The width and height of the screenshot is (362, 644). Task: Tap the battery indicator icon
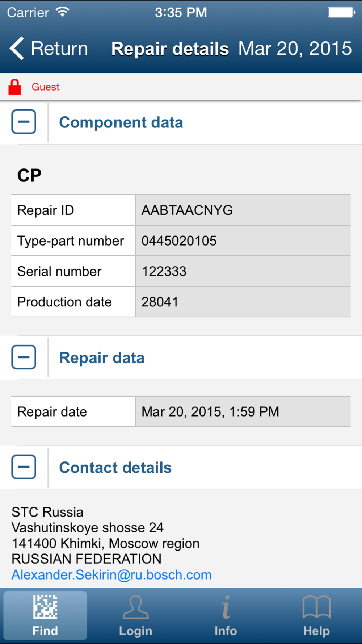click(x=341, y=12)
